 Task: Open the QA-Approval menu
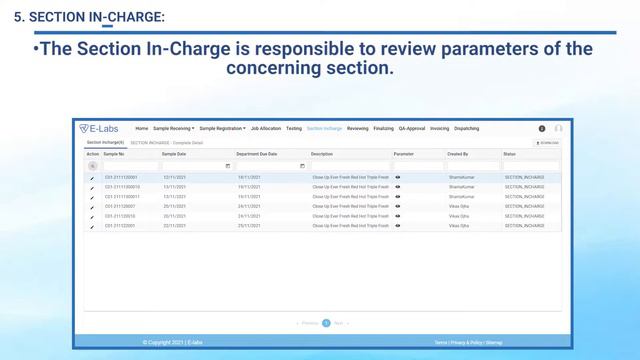[412, 129]
